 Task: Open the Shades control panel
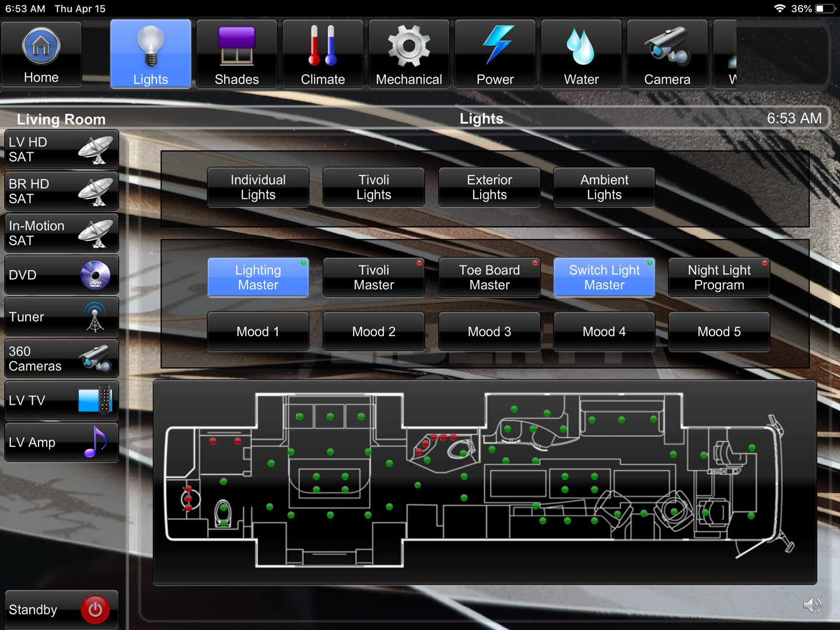(236, 54)
